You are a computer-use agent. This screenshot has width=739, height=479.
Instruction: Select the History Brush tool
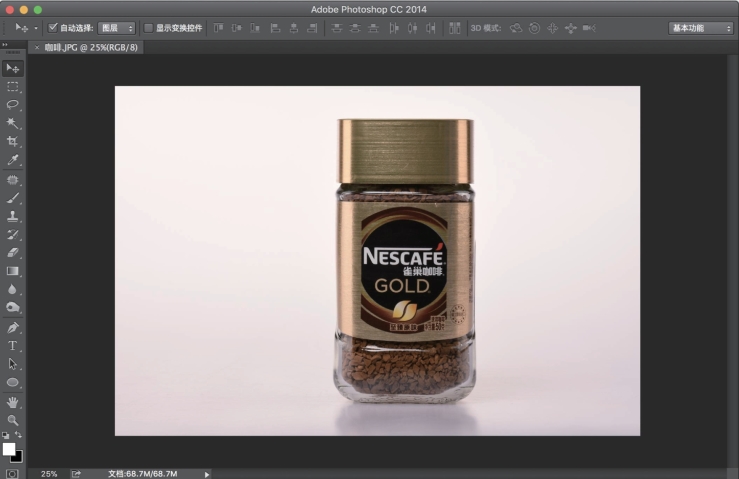click(13, 234)
